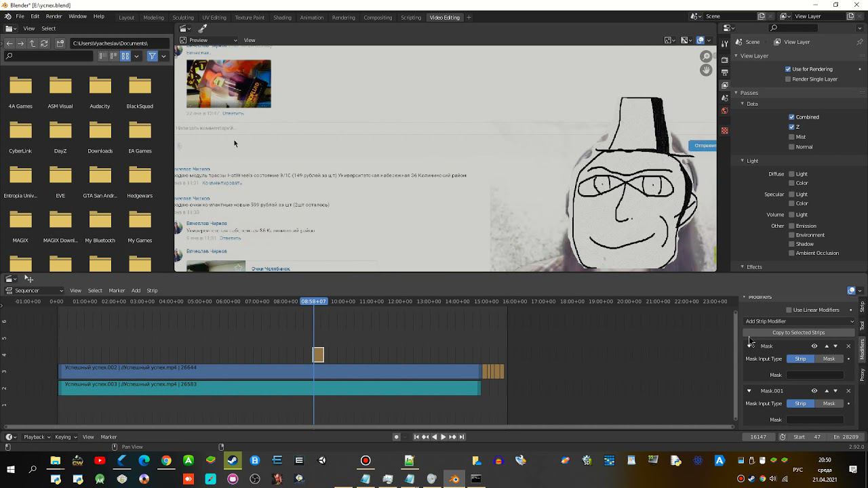This screenshot has width=868, height=488.
Task: Jump to the timeline start
Action: [x=416, y=437]
